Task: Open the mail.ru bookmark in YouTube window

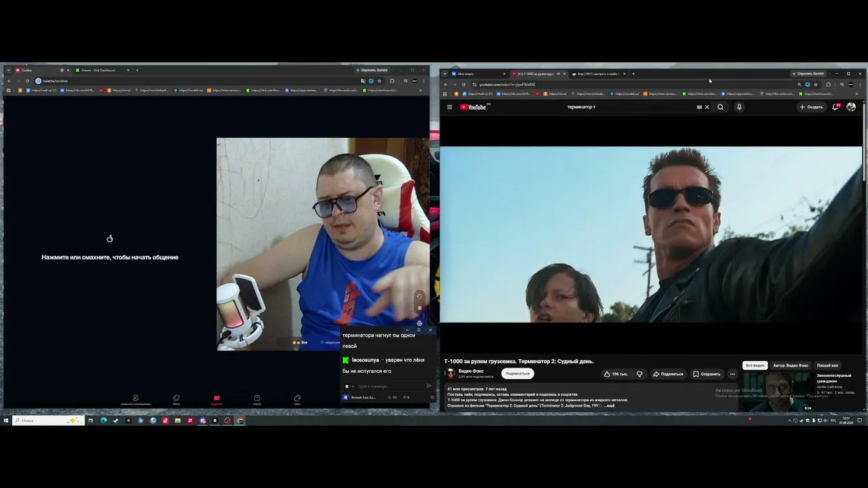Action: 477,94
